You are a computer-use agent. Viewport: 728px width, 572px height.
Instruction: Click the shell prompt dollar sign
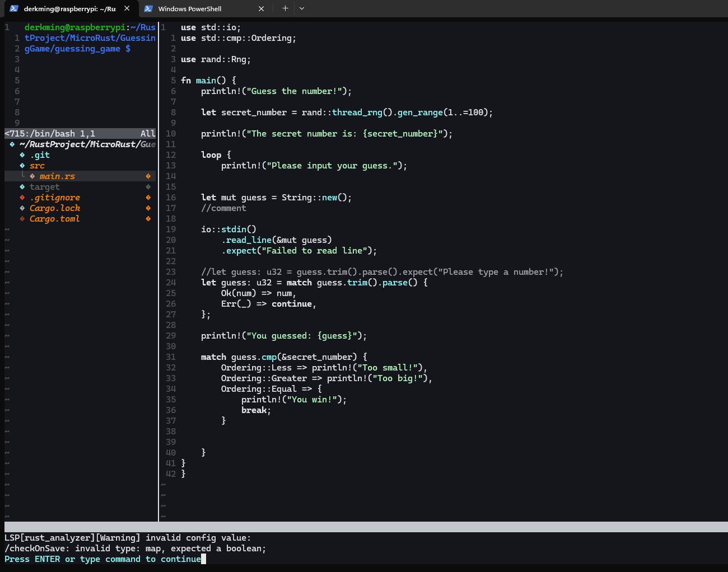tap(128, 49)
